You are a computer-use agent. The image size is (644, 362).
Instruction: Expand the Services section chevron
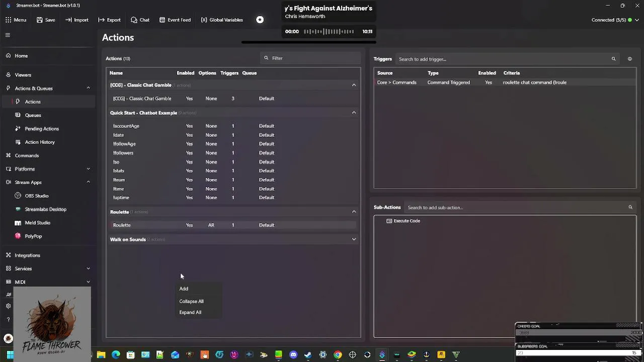tap(88, 268)
